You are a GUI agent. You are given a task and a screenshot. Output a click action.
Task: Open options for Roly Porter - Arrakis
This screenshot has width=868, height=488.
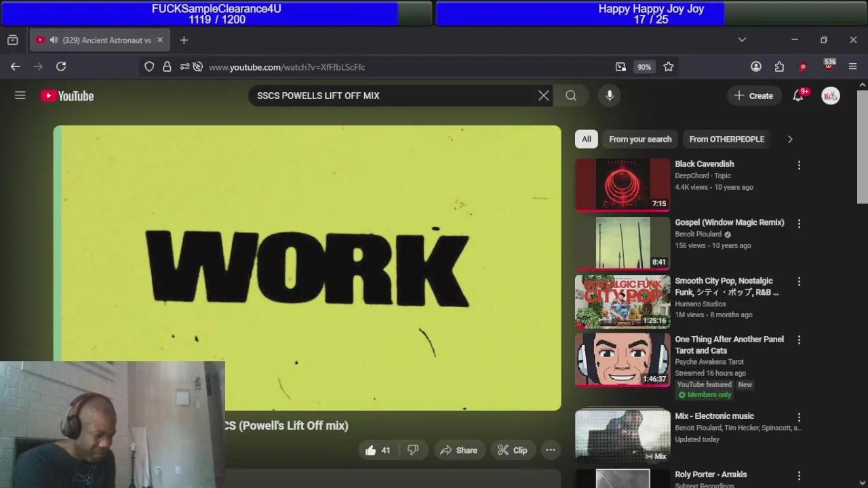(x=799, y=476)
